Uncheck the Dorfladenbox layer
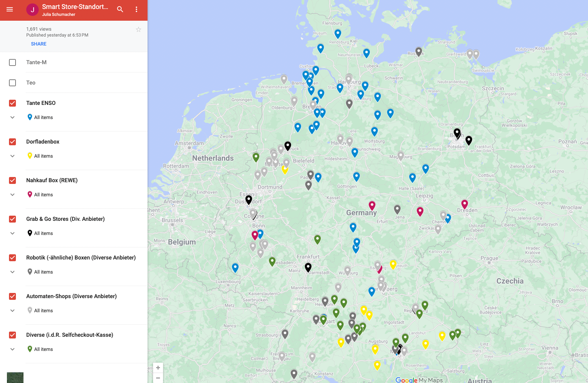588x383 pixels. [x=12, y=142]
